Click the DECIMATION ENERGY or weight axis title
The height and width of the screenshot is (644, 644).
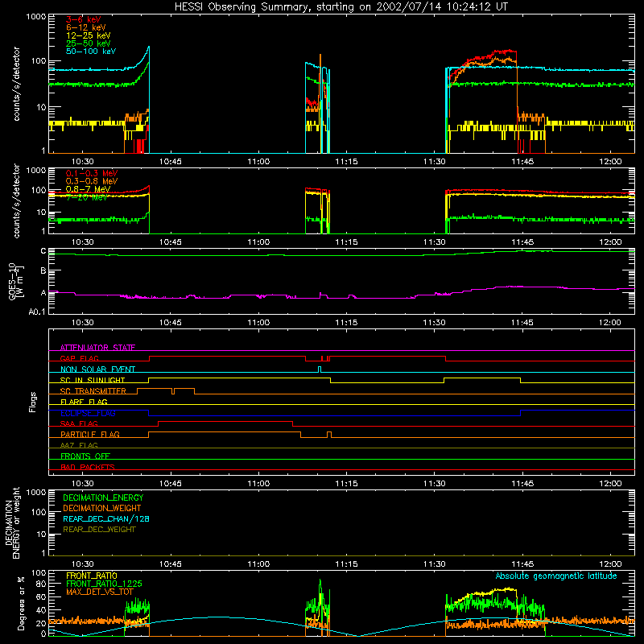click(x=12, y=522)
